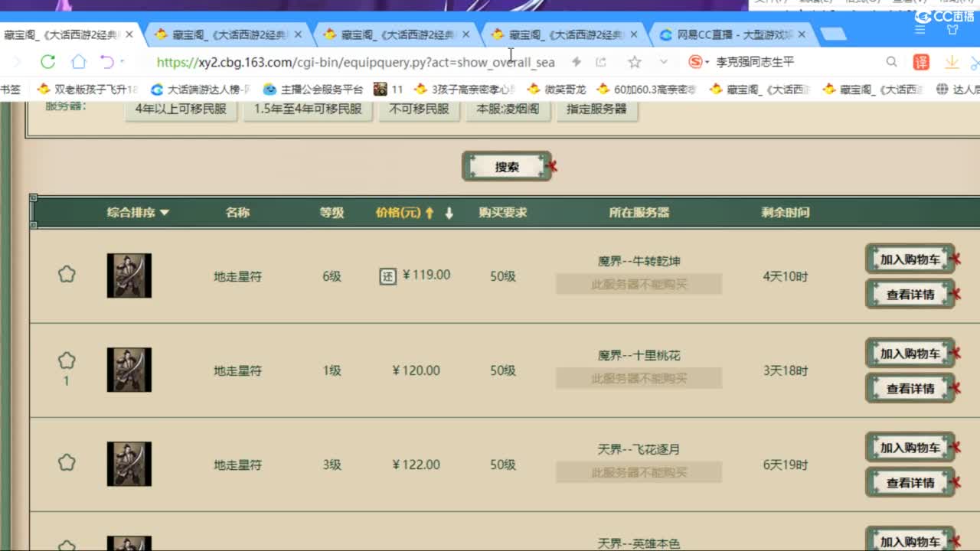Click the 还 bargain icon beside ¥119.00
The width and height of the screenshot is (980, 551).
[388, 275]
